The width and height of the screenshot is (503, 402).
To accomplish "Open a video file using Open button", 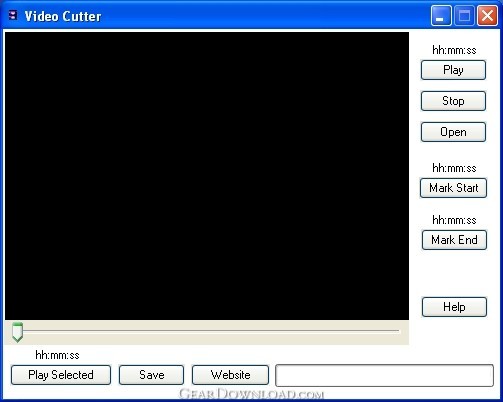I will click(453, 132).
